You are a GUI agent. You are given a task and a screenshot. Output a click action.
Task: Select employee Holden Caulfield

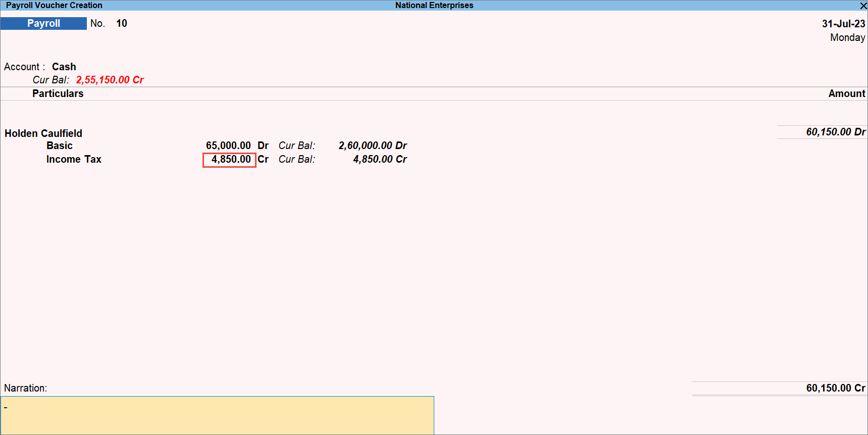43,133
